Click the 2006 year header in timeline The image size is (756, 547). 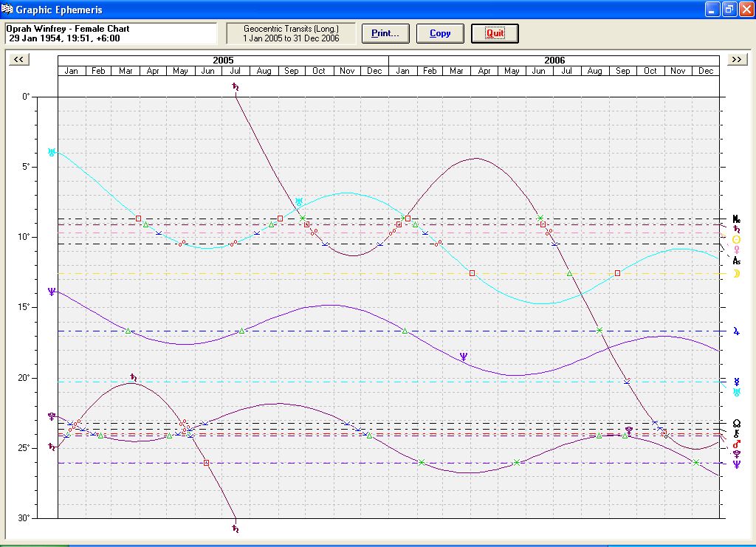554,60
